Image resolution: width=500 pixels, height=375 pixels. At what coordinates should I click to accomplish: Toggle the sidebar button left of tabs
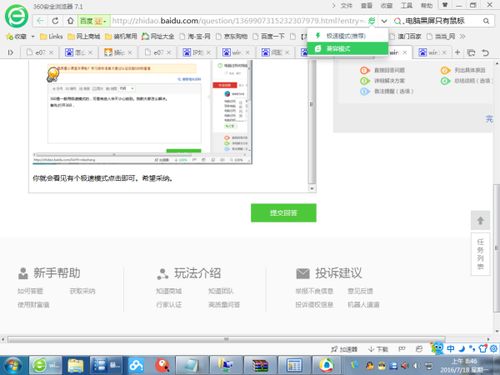tap(10, 52)
